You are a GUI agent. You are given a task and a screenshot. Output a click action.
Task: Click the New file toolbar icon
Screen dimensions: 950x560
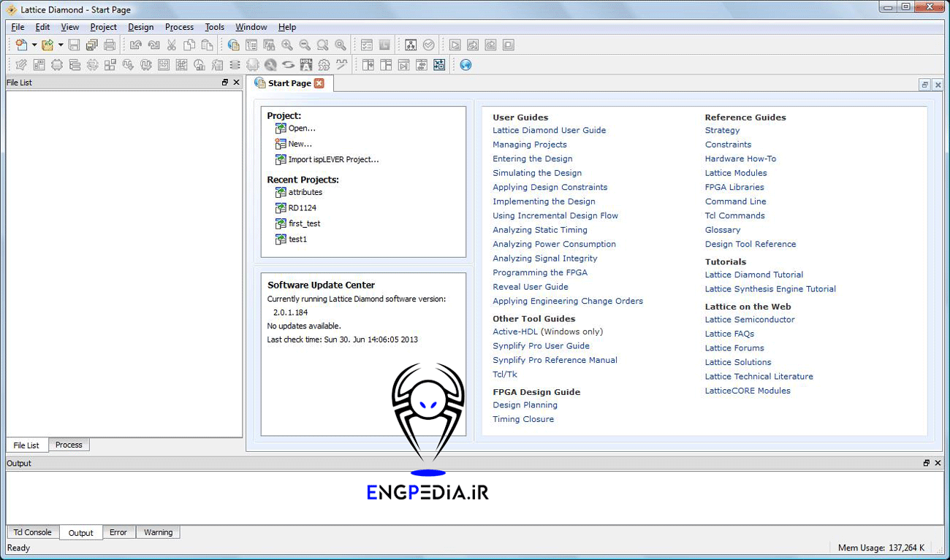(21, 45)
